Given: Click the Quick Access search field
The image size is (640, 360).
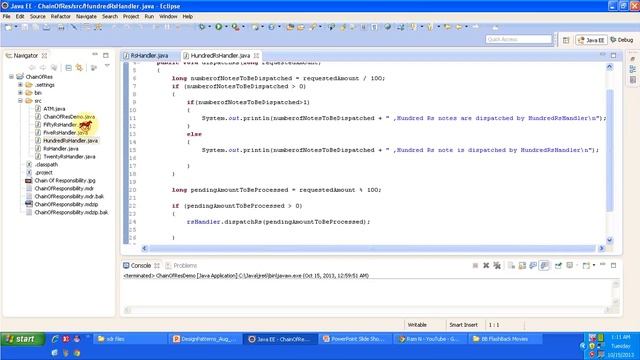Looking at the screenshot, I should click(519, 39).
